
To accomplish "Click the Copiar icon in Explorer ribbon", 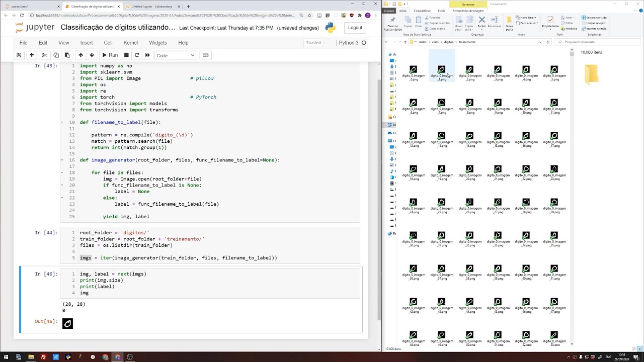I will point(408,22).
